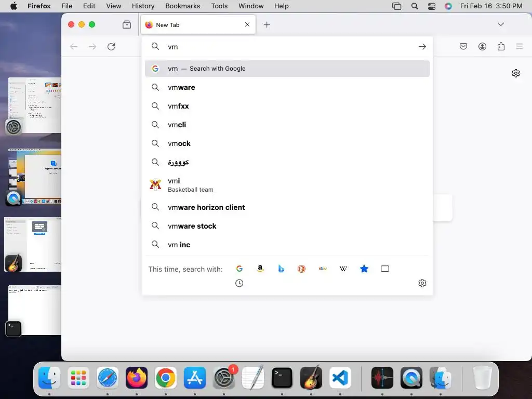Open search settings gear in dropdown
The width and height of the screenshot is (532, 399).
pos(422,283)
